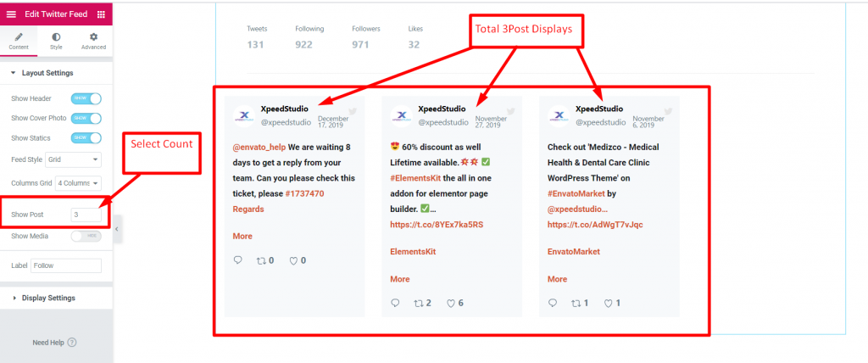Click the Label input with Follow

(66, 265)
